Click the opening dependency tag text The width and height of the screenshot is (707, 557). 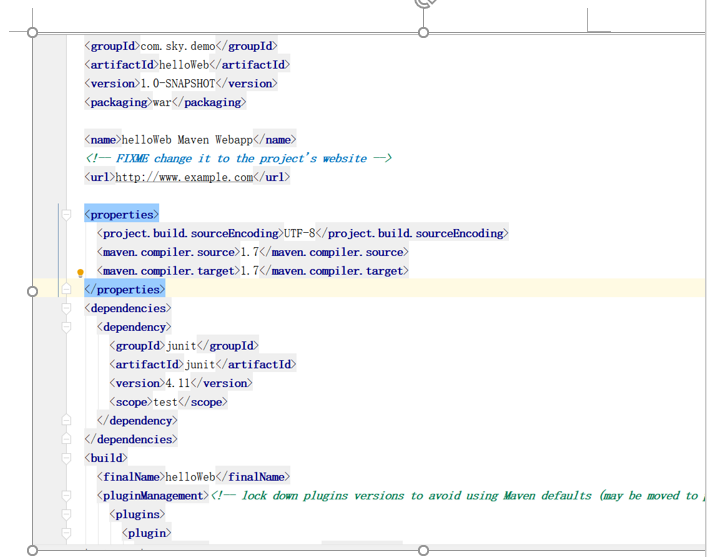(x=134, y=327)
